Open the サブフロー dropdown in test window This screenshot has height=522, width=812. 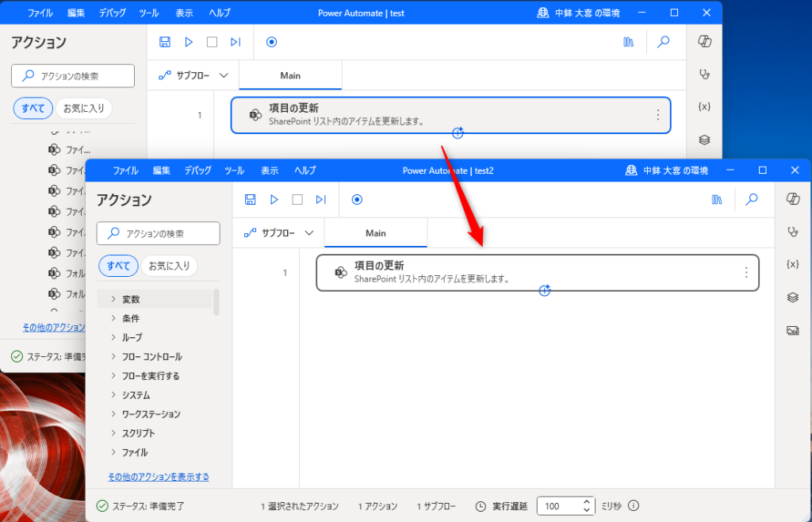coord(193,75)
